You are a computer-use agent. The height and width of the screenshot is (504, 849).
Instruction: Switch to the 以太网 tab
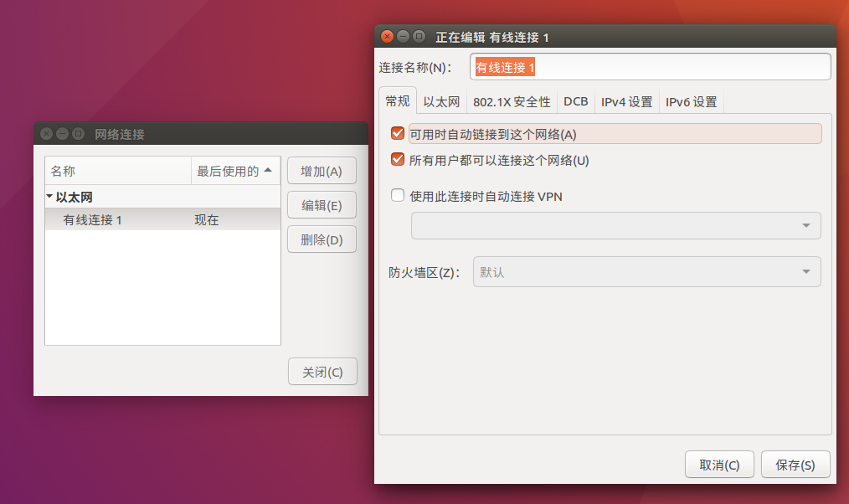pos(441,102)
